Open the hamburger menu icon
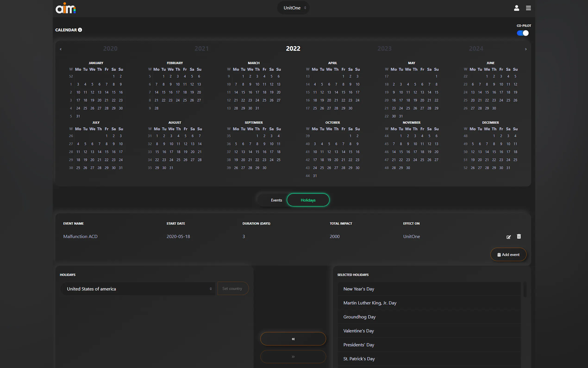The height and width of the screenshot is (368, 588). pos(528,8)
